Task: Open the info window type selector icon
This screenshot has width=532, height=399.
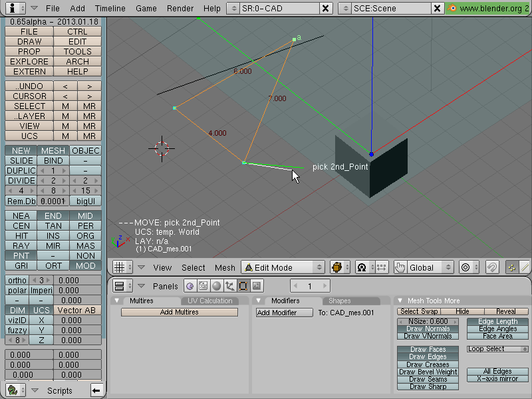Action: pyautogui.click(x=15, y=8)
